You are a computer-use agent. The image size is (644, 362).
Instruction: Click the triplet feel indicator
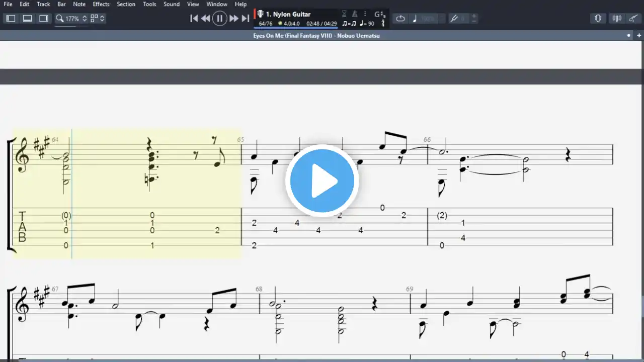(x=349, y=24)
